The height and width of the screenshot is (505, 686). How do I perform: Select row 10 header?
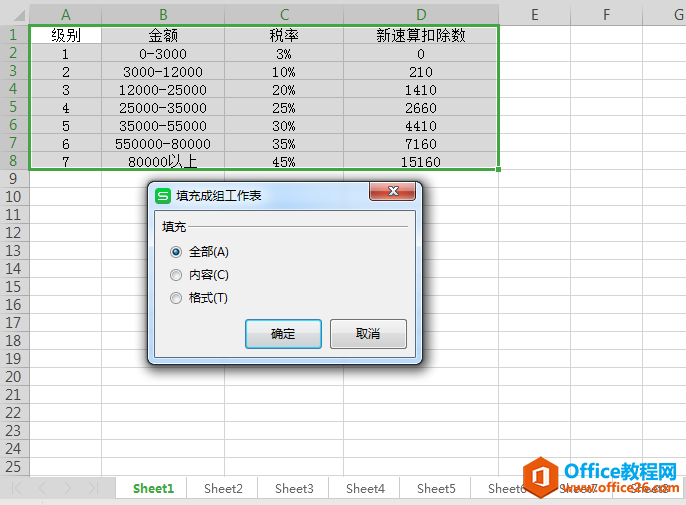point(13,197)
